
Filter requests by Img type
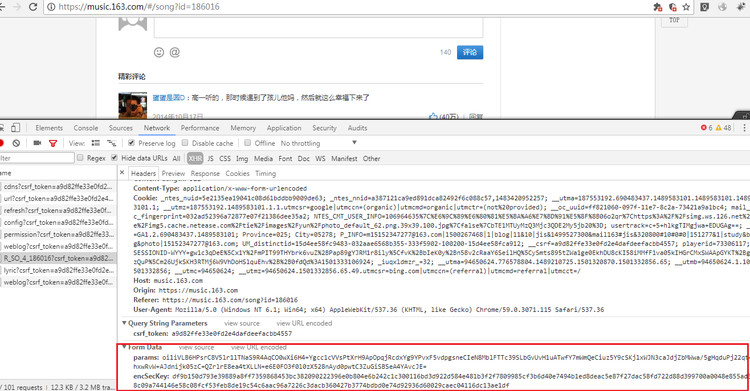pos(242,158)
